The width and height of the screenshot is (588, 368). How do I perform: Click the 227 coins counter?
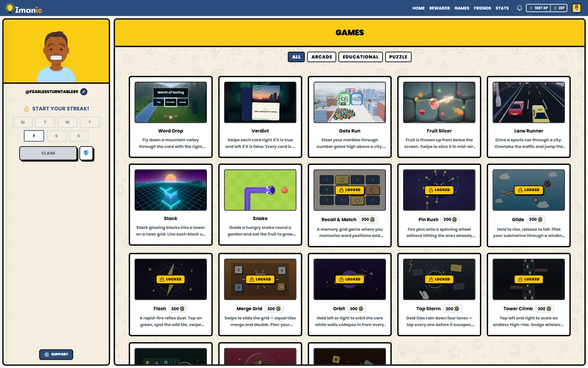(x=559, y=8)
